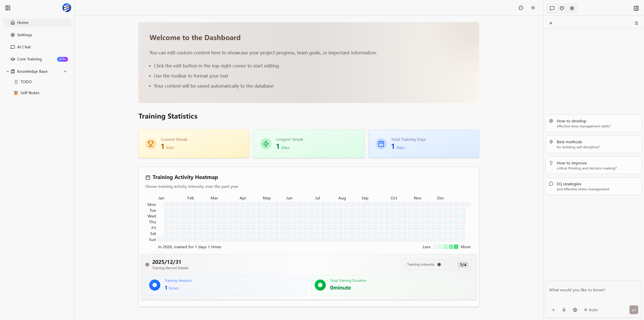This screenshot has height=320, width=644.
Task: Collapse the right chat panel
Action: 636,8
